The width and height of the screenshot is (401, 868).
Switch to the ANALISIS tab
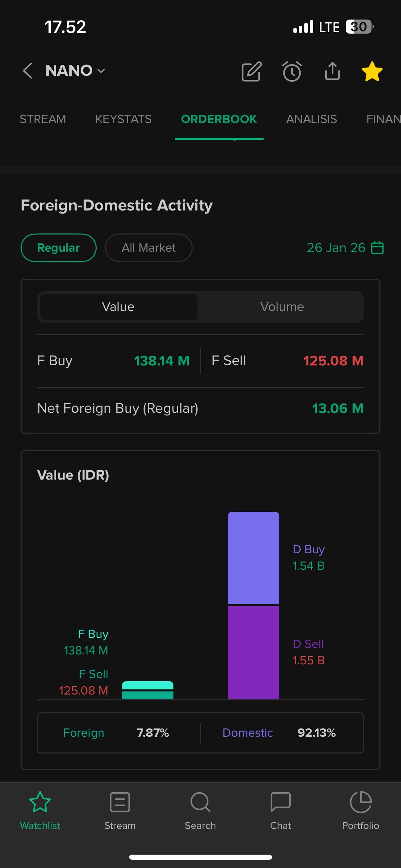click(311, 119)
